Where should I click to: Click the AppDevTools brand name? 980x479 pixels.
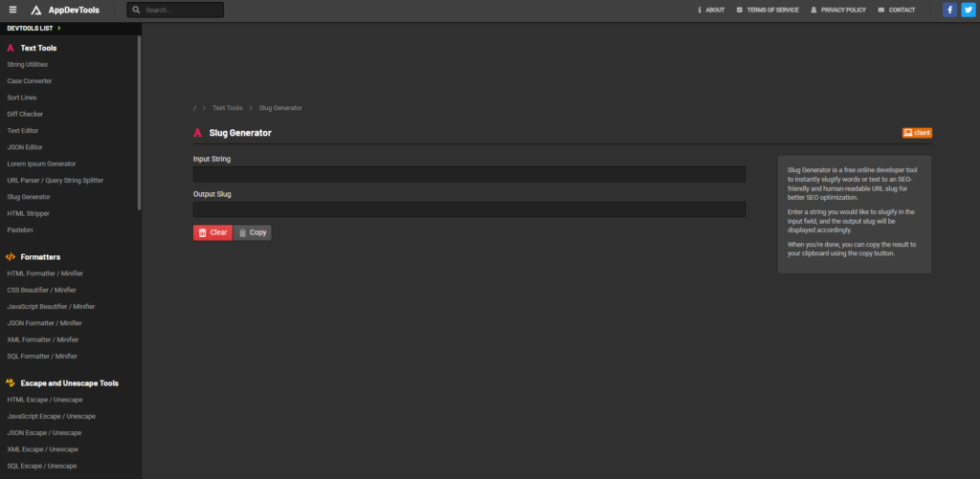(x=74, y=10)
